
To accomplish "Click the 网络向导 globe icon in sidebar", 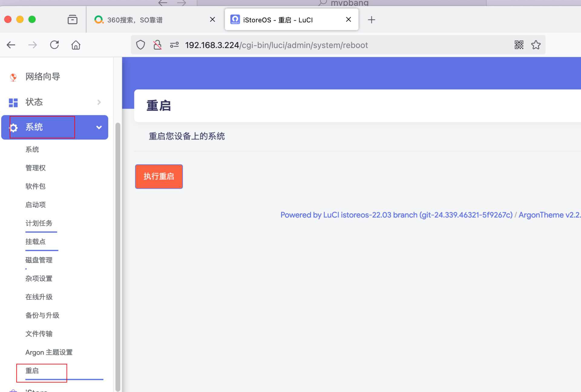I will pos(13,77).
